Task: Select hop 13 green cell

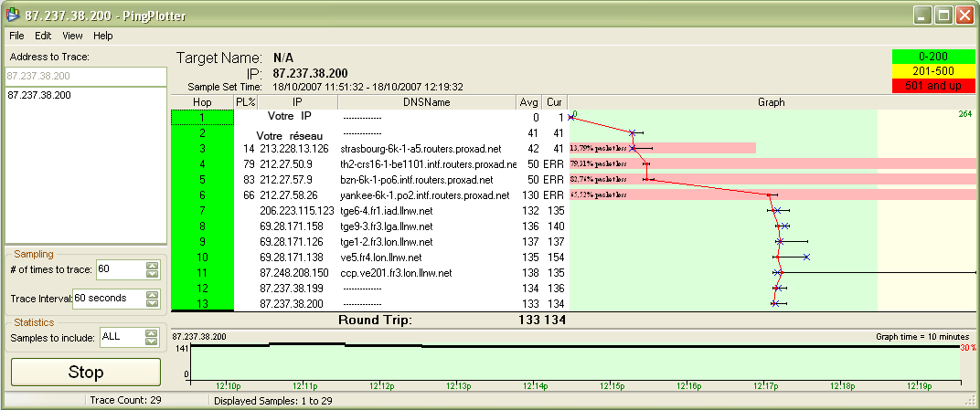Action: (202, 303)
